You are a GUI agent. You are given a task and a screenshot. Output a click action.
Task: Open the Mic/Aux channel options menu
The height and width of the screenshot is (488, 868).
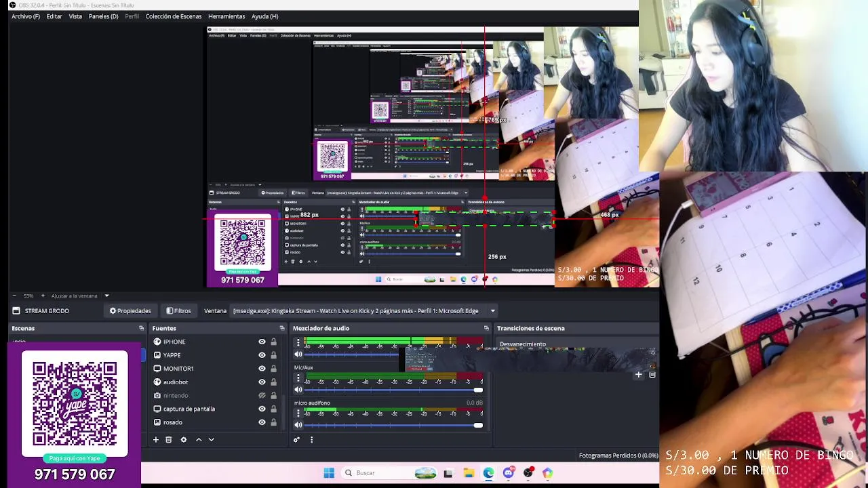(298, 378)
